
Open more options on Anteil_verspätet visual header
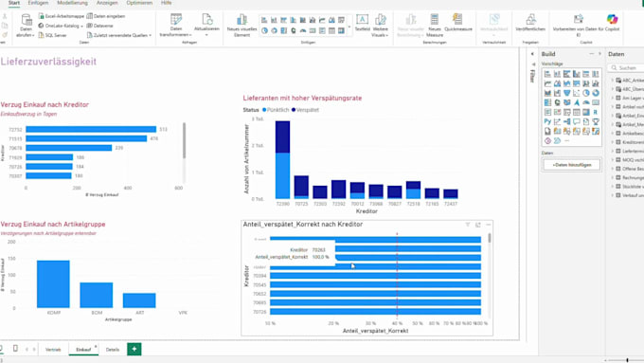pyautogui.click(x=489, y=225)
